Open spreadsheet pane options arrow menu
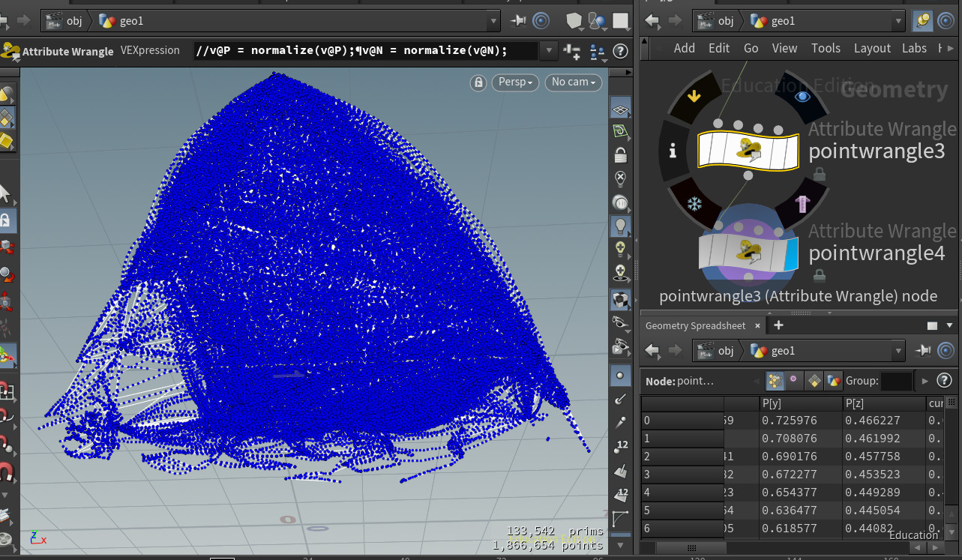This screenshot has width=962, height=560. tap(949, 325)
